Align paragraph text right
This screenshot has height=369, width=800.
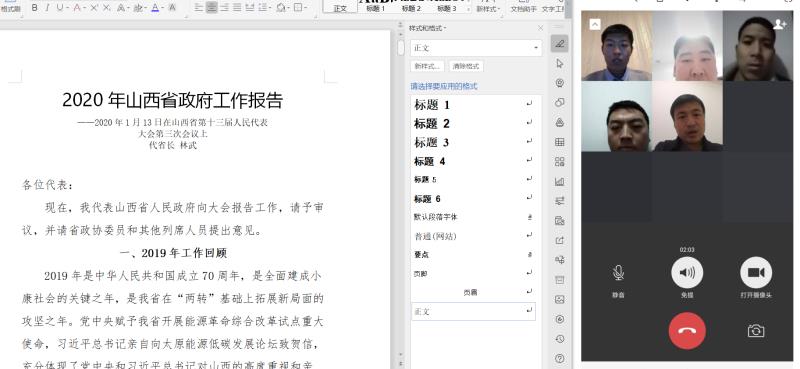224,7
